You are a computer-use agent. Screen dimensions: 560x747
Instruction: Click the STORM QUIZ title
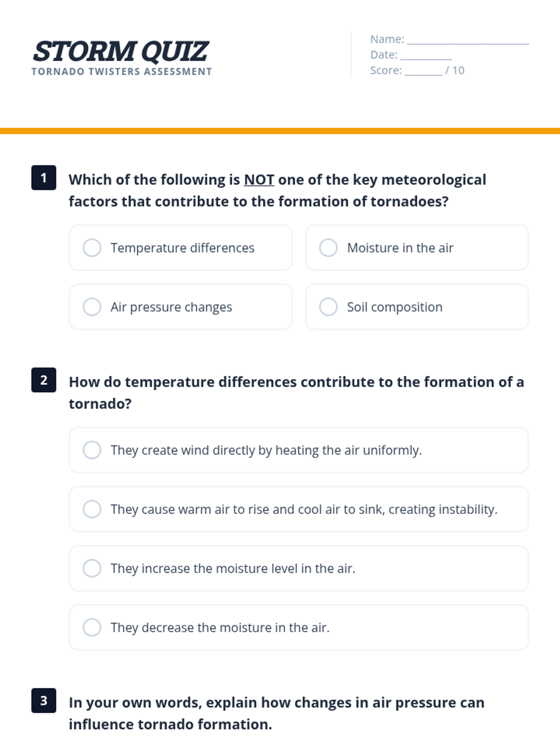[x=120, y=51]
